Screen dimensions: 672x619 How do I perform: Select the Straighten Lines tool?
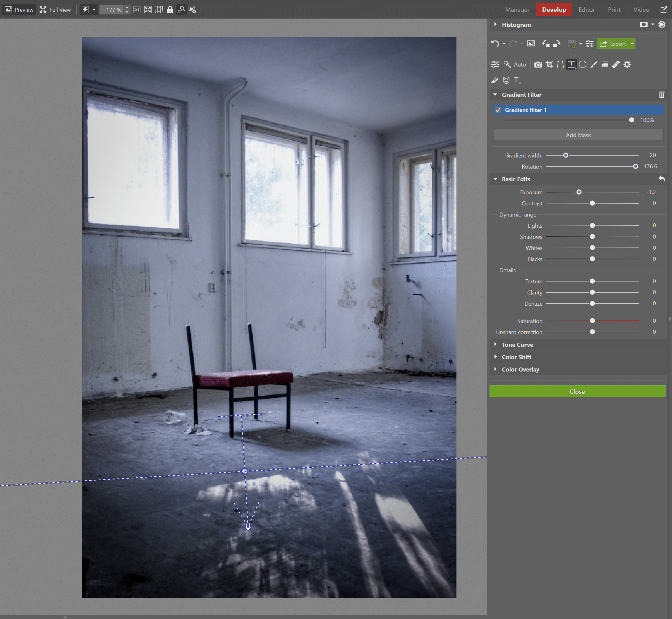tap(560, 64)
